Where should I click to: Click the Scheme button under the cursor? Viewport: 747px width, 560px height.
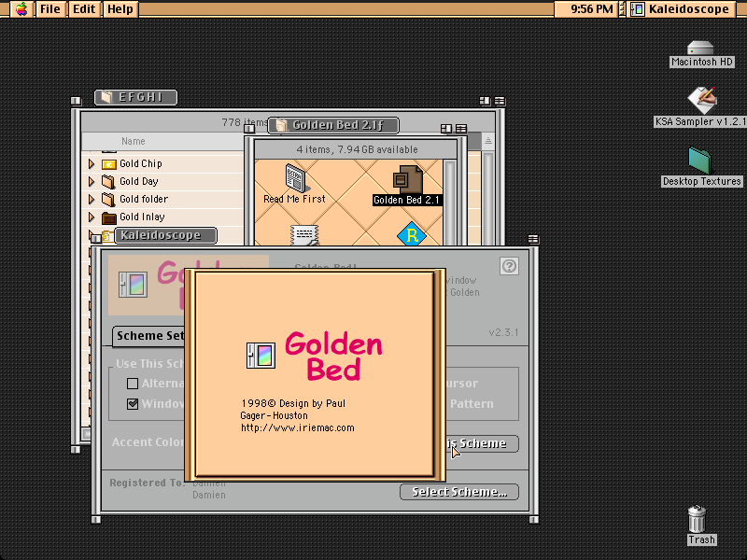coord(482,443)
